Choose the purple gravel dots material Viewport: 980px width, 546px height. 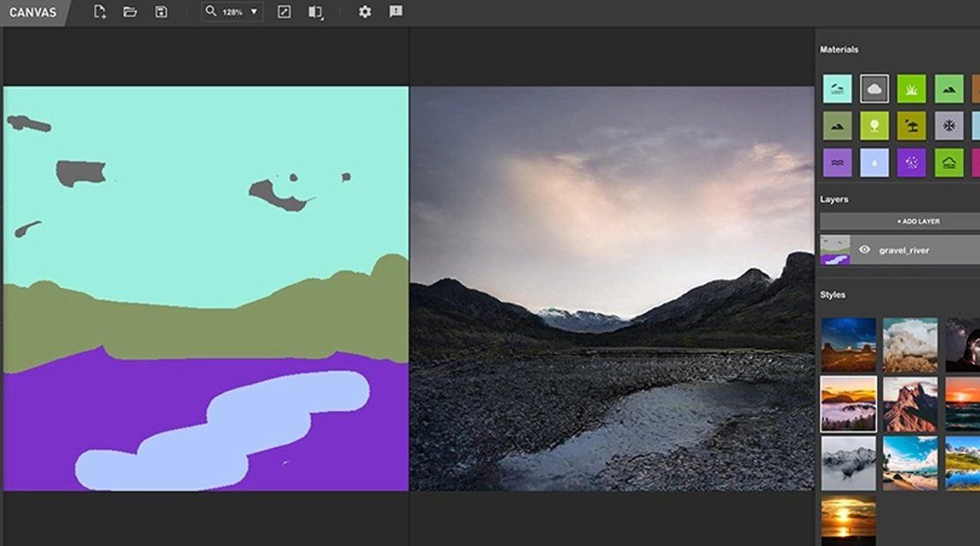coord(911,163)
